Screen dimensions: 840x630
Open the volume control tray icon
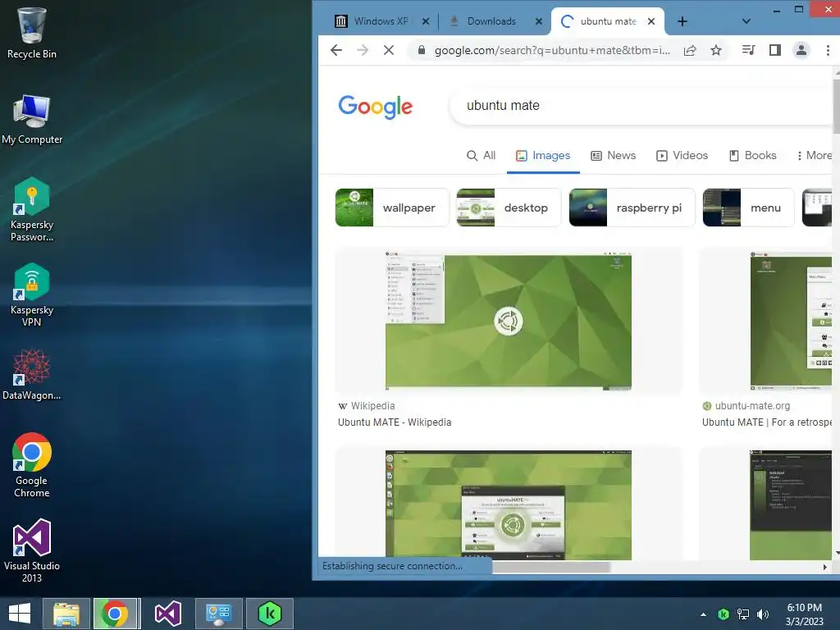(x=762, y=614)
